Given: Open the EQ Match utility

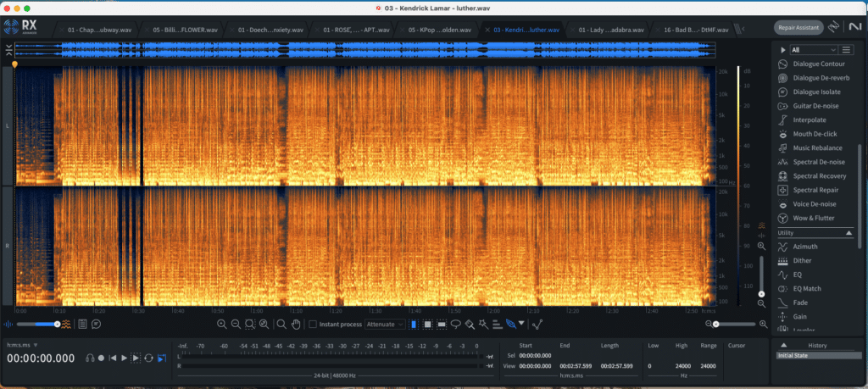Looking at the screenshot, I should coord(799,289).
